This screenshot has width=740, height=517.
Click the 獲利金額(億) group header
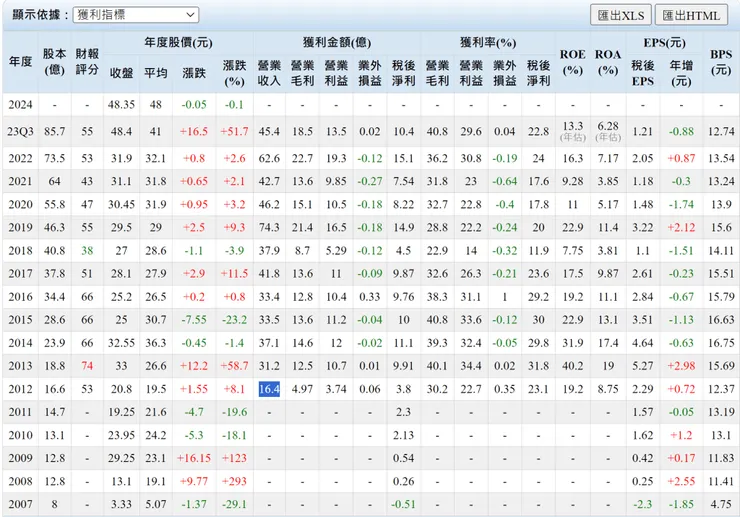[x=337, y=43]
